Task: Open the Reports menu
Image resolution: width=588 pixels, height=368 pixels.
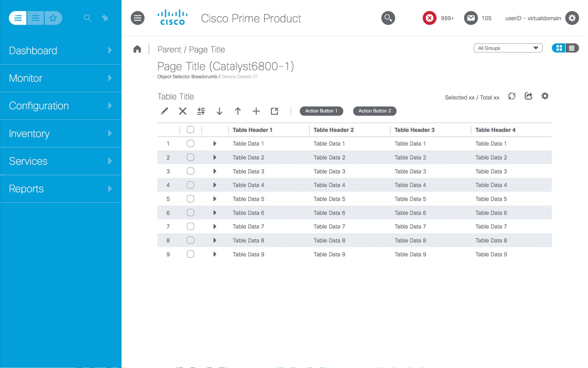Action: [61, 189]
